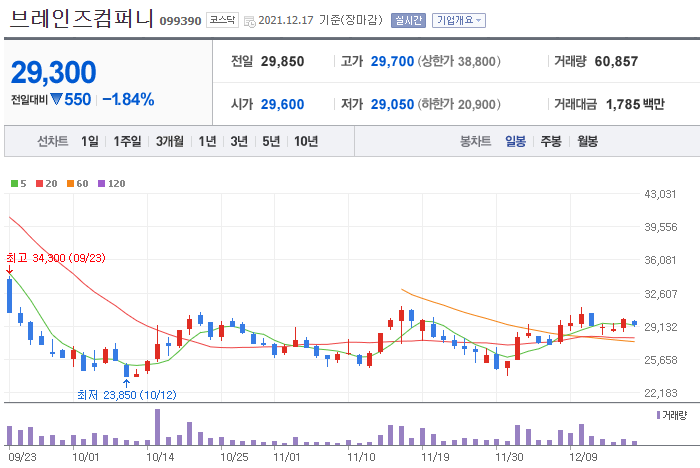700x468 pixels.
Task: Click the 저가 value 29,050
Action: coord(392,104)
